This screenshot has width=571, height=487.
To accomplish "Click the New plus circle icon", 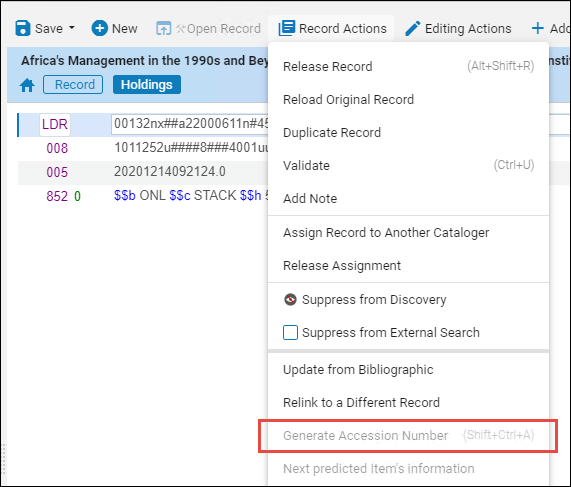I will (x=99, y=28).
